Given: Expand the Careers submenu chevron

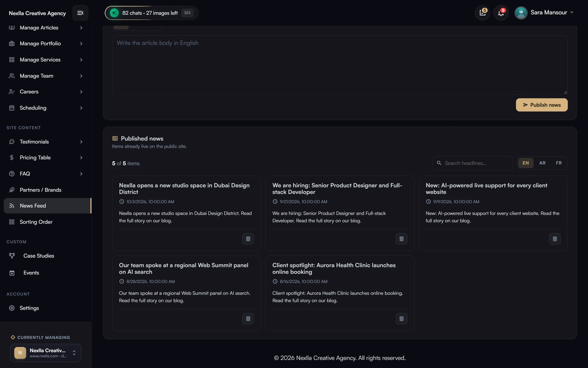Looking at the screenshot, I should point(81,92).
